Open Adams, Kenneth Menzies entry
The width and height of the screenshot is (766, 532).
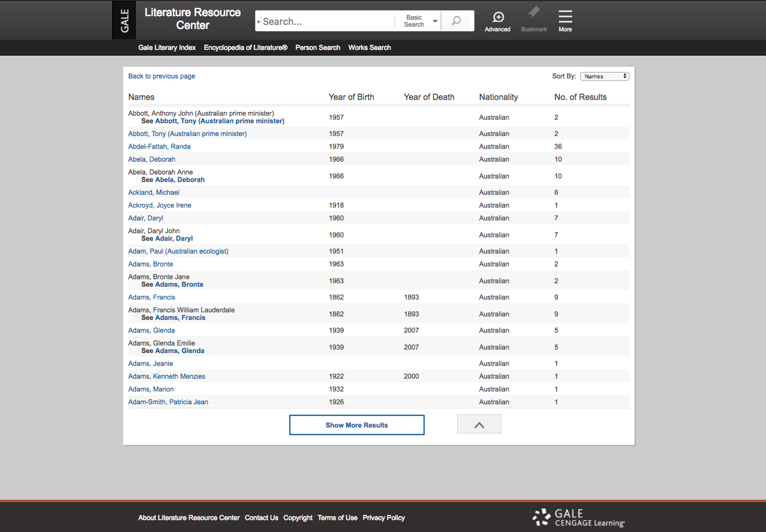coord(167,376)
